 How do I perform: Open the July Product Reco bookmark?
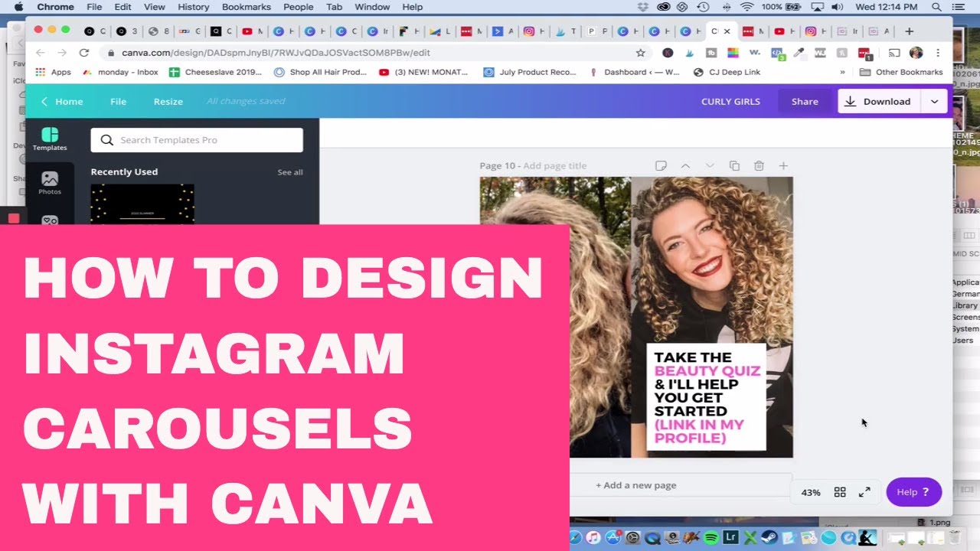529,72
